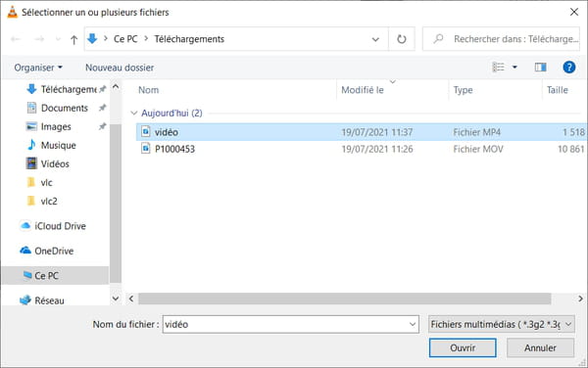
Task: Click the sidebar scroll up arrow
Action: click(116, 87)
